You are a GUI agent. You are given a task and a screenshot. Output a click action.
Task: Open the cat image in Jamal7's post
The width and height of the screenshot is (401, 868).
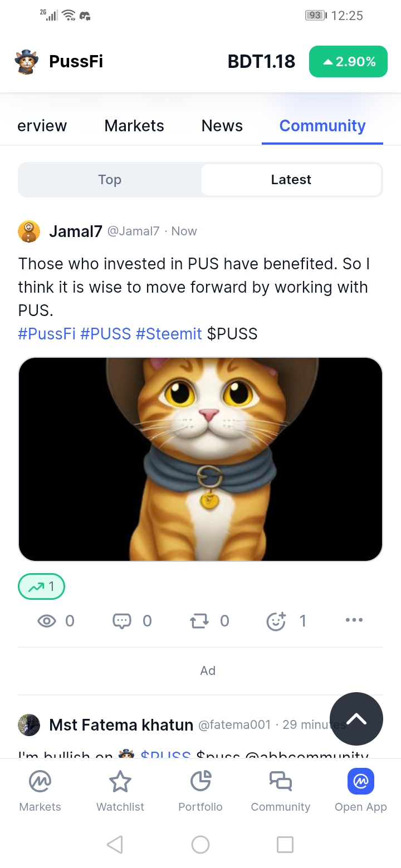point(200,459)
